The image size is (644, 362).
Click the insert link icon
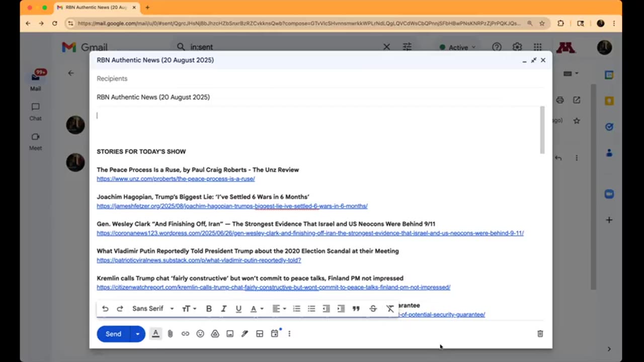pos(185,334)
